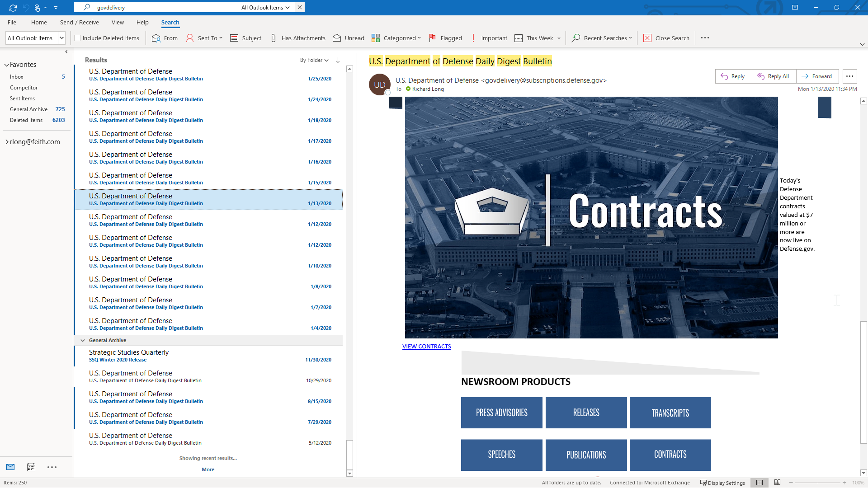Select the 1/25/2020 Daily Digest email
This screenshot has width=868, height=488.
pos(208,75)
